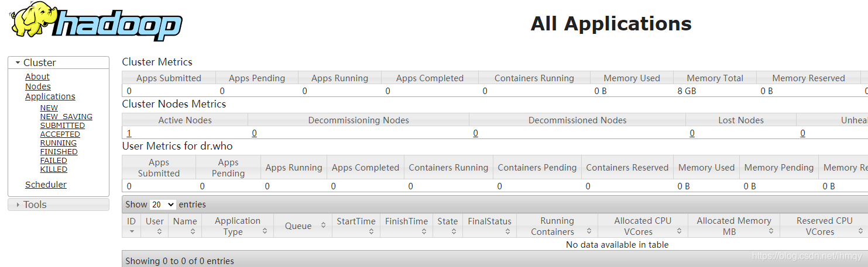Sort table by Reserved CPU VCores column

(824, 226)
